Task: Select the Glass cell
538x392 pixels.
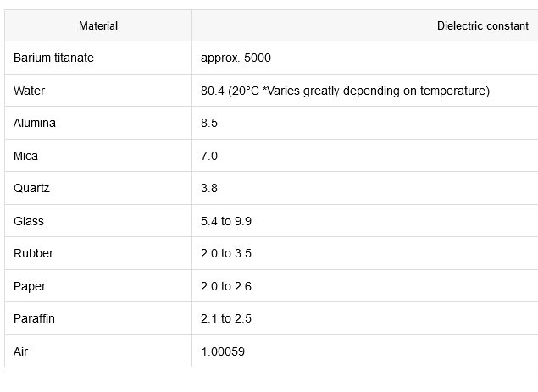Action: (x=29, y=221)
